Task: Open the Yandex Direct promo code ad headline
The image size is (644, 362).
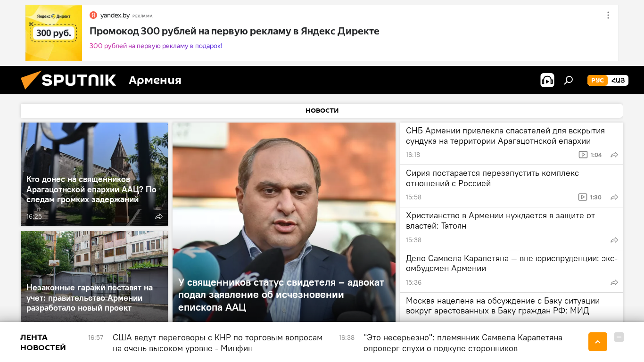Action: pyautogui.click(x=234, y=31)
